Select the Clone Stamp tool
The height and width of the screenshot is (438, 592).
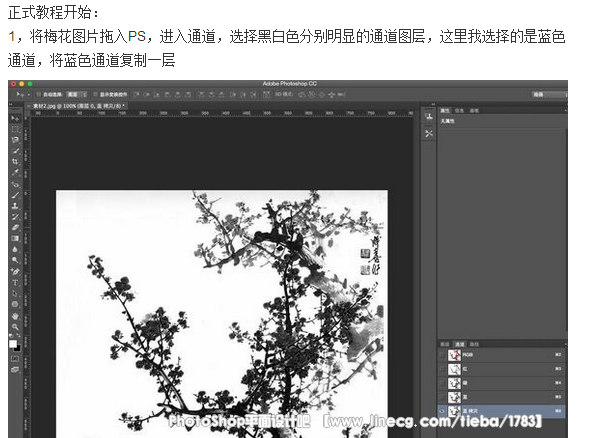pos(15,206)
